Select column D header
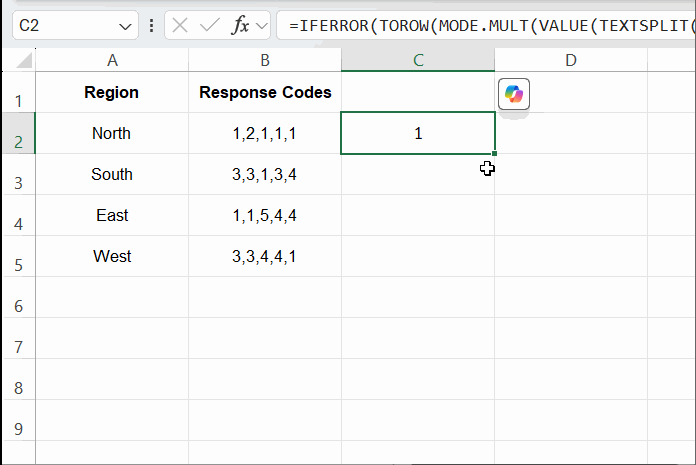The width and height of the screenshot is (696, 465). pyautogui.click(x=571, y=60)
